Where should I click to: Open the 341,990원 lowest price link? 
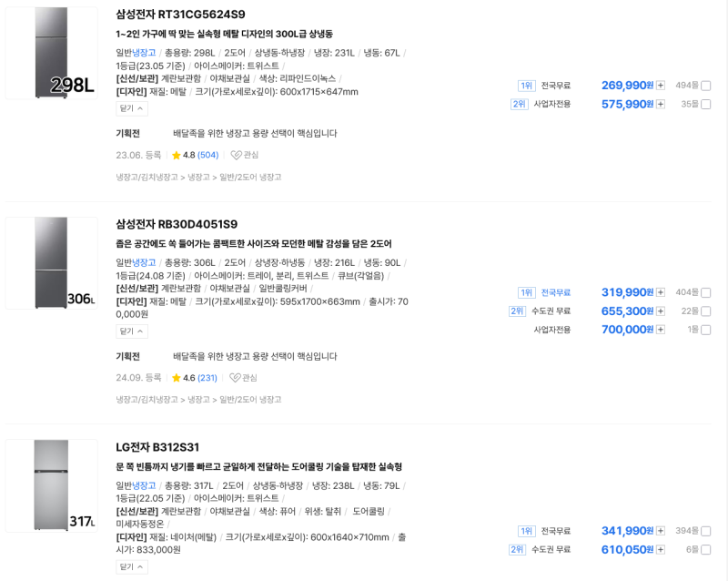(627, 531)
